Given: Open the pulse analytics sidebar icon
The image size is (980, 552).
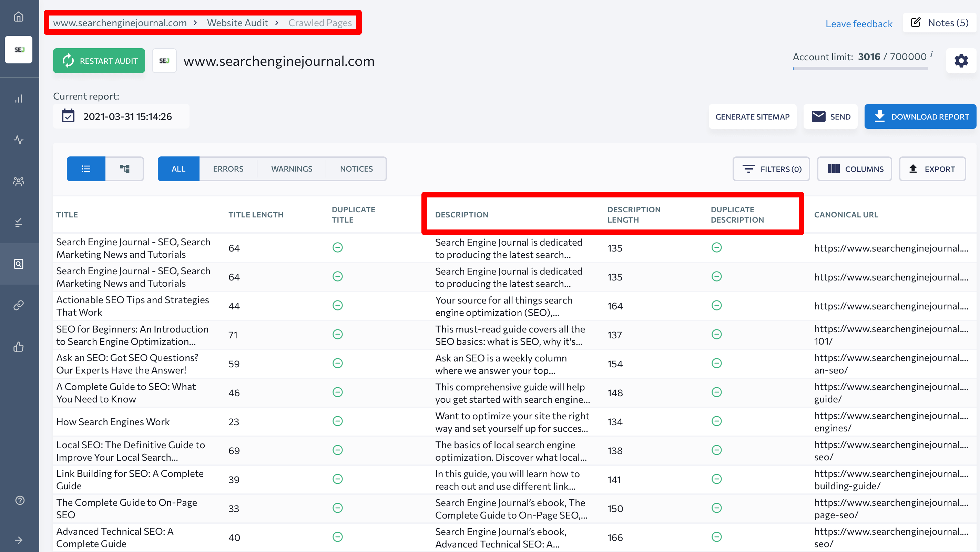Looking at the screenshot, I should click(x=19, y=140).
